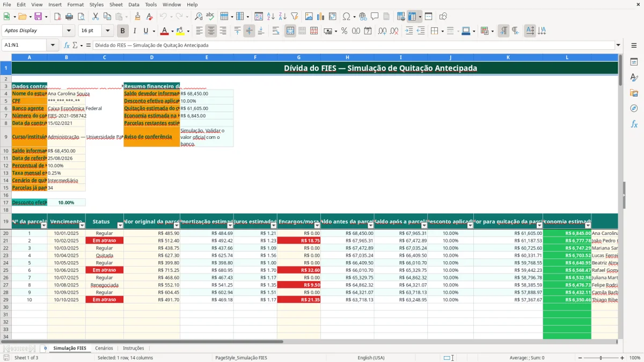Toggle the AutoFilter funnel icon
This screenshot has height=362, width=644.
(294, 17)
